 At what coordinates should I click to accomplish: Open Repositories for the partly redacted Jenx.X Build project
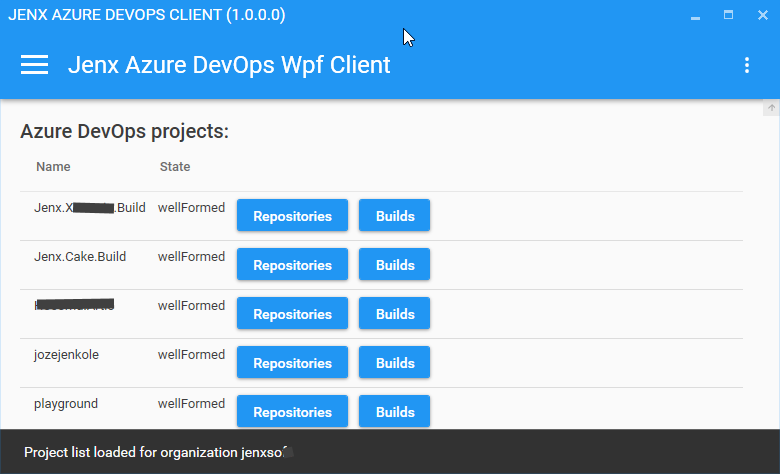coord(292,216)
